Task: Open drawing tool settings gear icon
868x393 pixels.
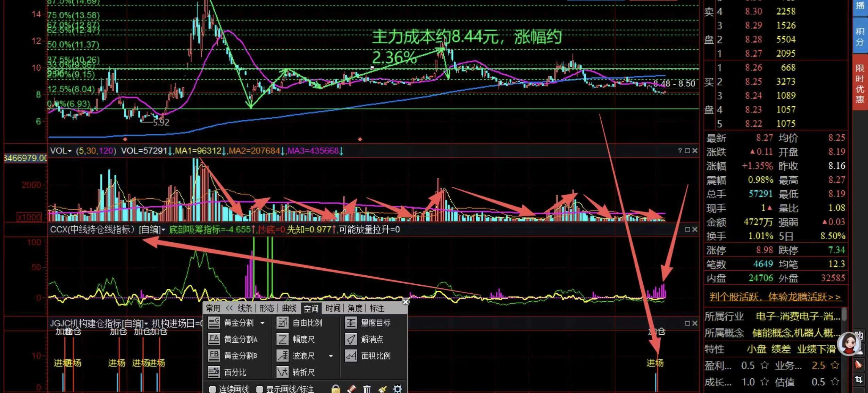Action: pyautogui.click(x=398, y=389)
